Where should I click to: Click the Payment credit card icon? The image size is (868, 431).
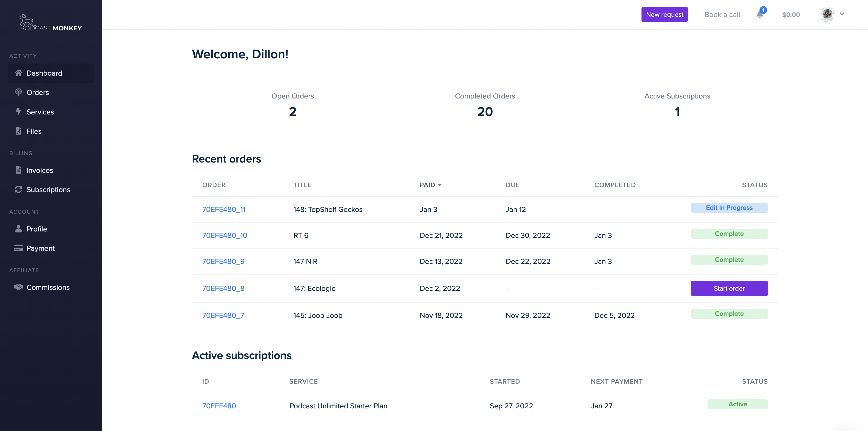(19, 248)
